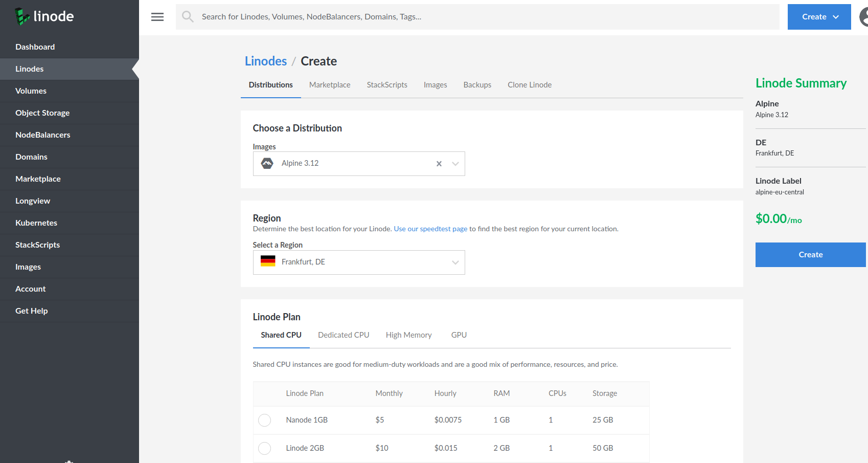Open the speedtest page link
The width and height of the screenshot is (868, 463).
pyautogui.click(x=430, y=229)
